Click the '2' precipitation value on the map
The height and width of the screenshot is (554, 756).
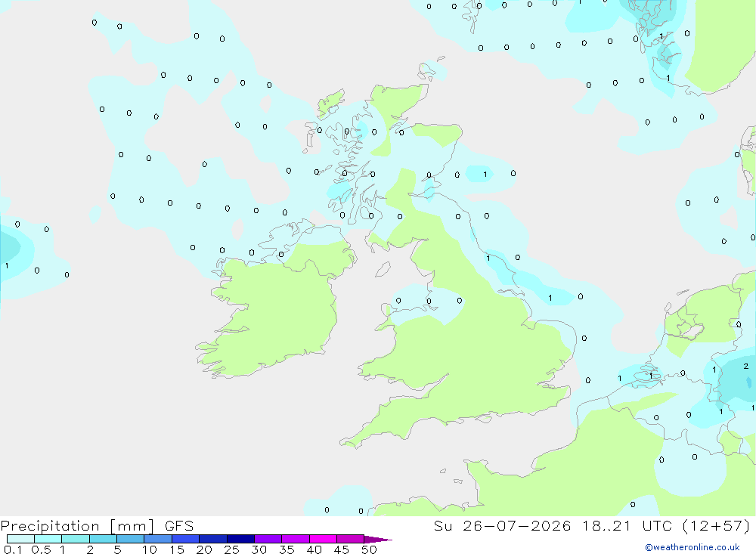click(x=746, y=367)
